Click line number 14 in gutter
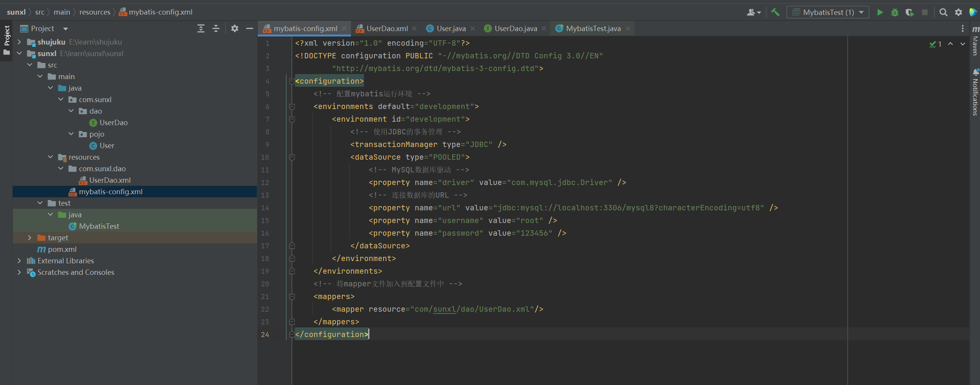Image resolution: width=980 pixels, height=385 pixels. (x=265, y=208)
